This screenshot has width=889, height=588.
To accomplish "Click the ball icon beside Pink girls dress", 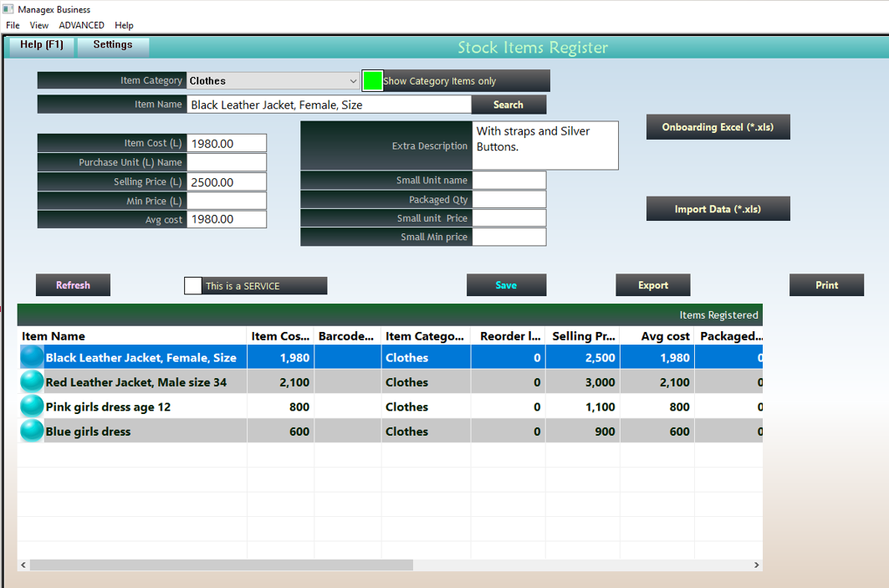I will coord(32,406).
